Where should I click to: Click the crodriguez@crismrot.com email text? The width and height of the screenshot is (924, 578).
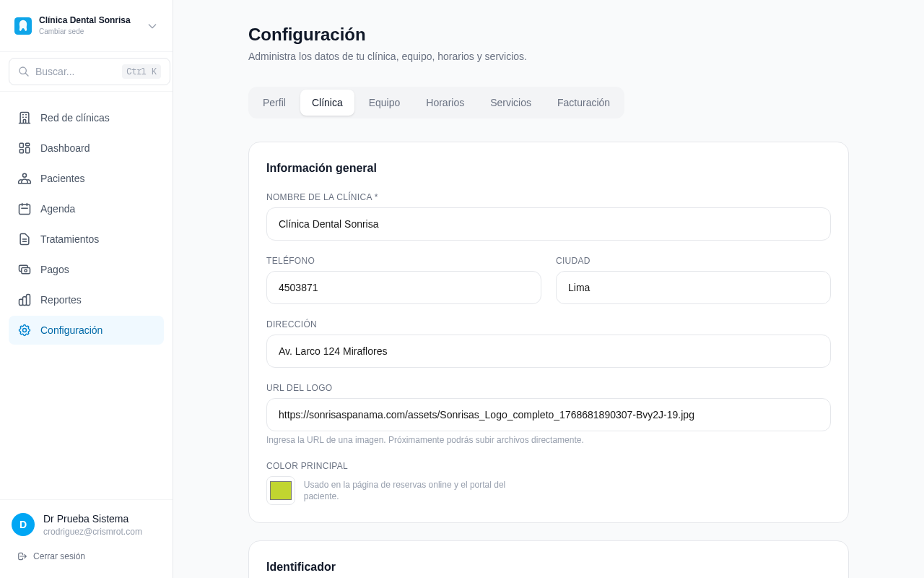click(92, 532)
